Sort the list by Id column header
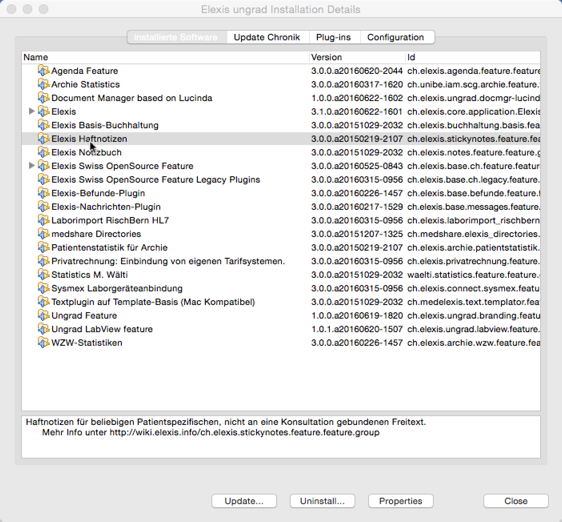Screen dimensions: 562x522 [x=473, y=57]
